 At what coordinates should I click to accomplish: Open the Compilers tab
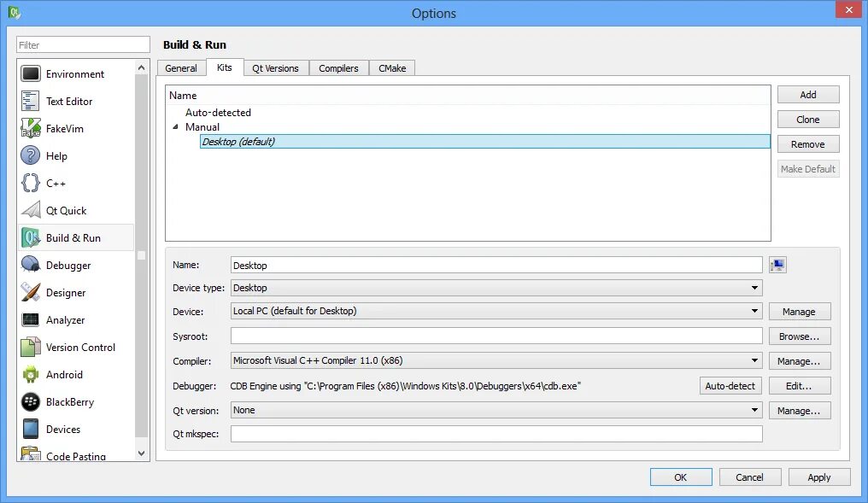pyautogui.click(x=338, y=68)
